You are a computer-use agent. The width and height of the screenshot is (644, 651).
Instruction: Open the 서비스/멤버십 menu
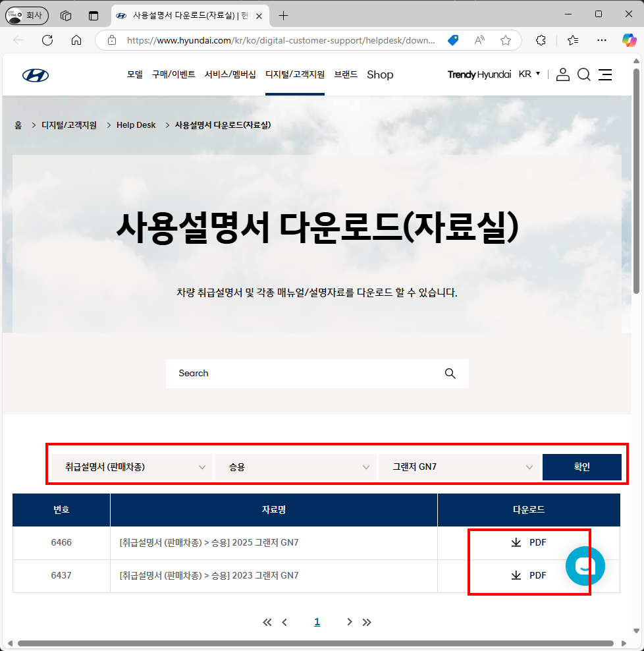point(230,74)
